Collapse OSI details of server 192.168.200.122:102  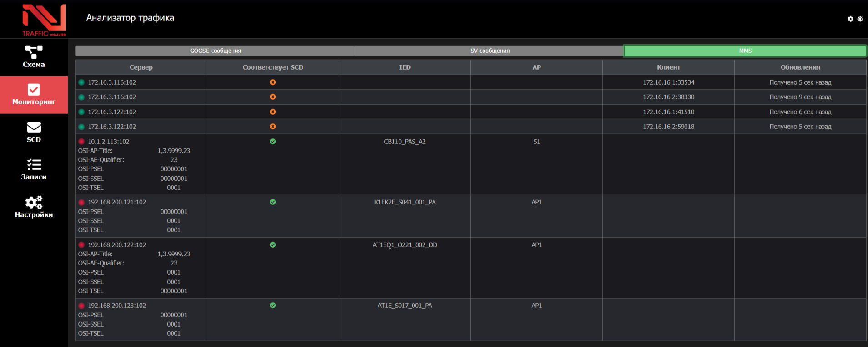pyautogui.click(x=117, y=245)
